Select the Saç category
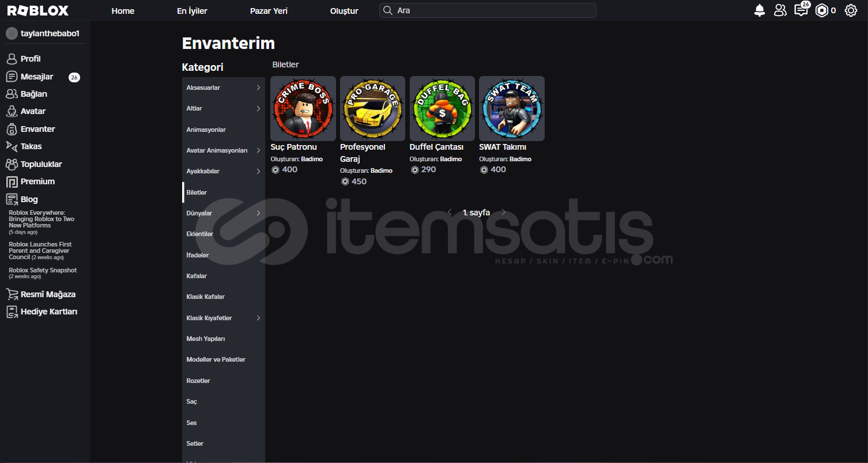Viewport: 868px width, 463px height. (224, 401)
